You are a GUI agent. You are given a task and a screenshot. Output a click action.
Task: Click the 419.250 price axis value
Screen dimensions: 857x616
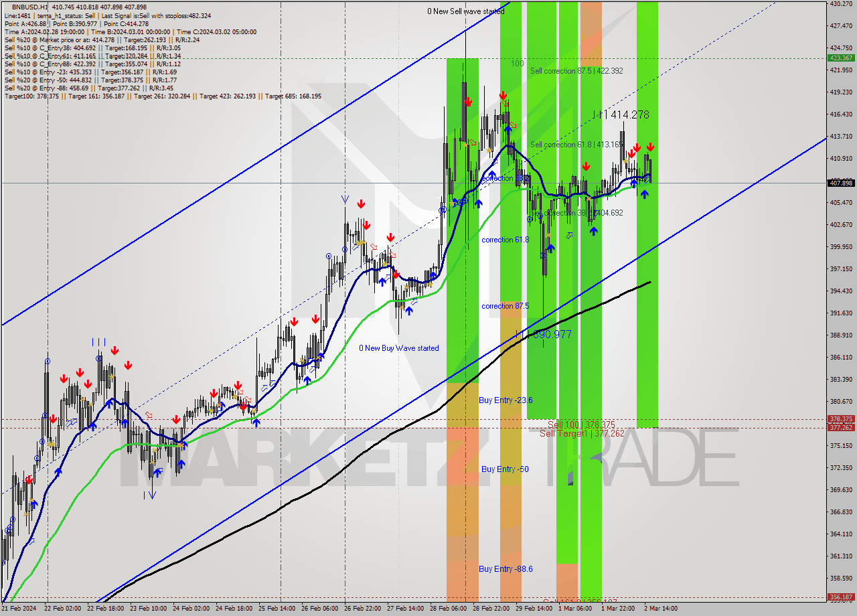point(841,92)
